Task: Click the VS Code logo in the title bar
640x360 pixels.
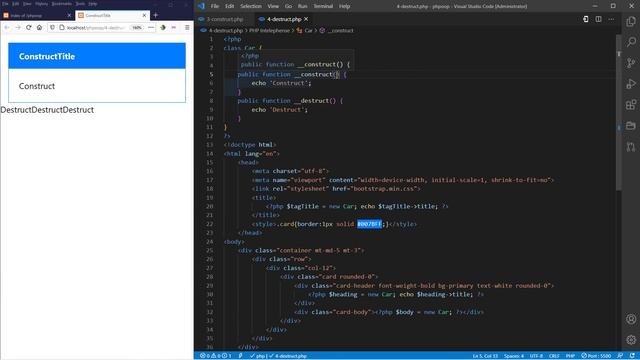Action: (201, 6)
